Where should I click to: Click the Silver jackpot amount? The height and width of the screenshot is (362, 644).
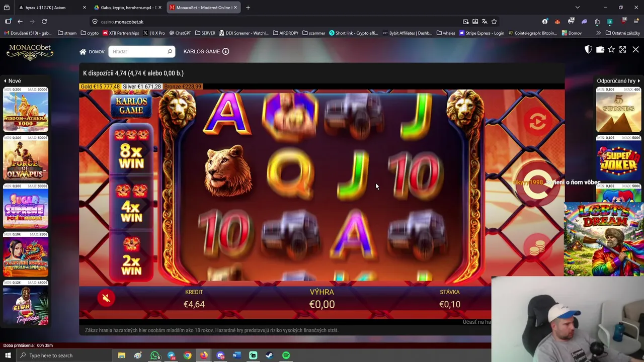pos(142,86)
